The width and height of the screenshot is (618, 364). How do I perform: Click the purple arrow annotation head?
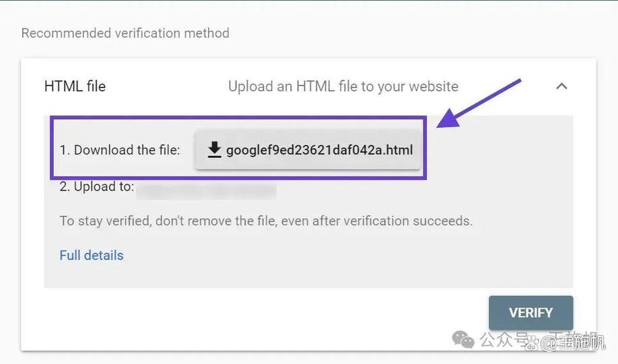click(449, 119)
